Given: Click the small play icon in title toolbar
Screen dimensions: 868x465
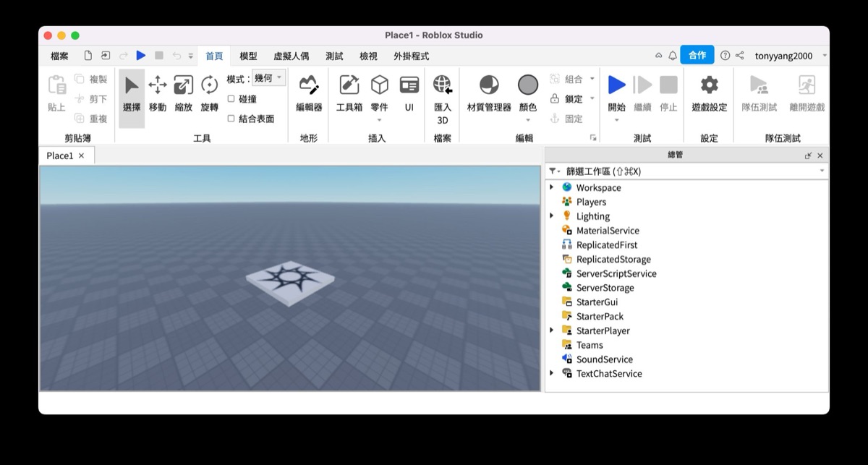Looking at the screenshot, I should [x=141, y=56].
